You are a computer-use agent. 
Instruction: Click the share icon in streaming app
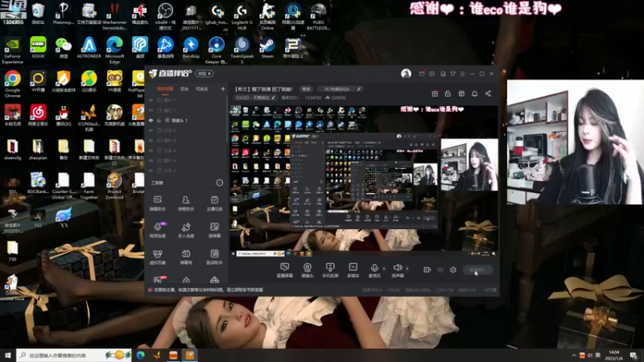pos(488,93)
